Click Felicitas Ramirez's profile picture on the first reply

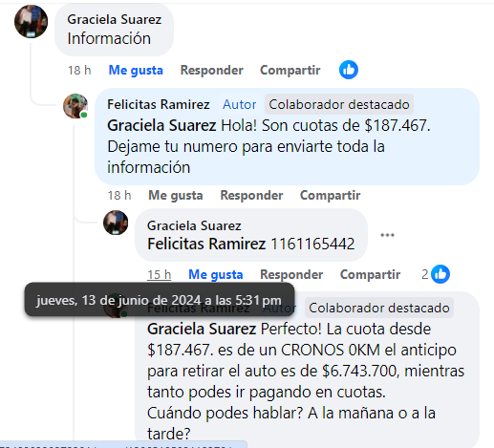pos(75,106)
